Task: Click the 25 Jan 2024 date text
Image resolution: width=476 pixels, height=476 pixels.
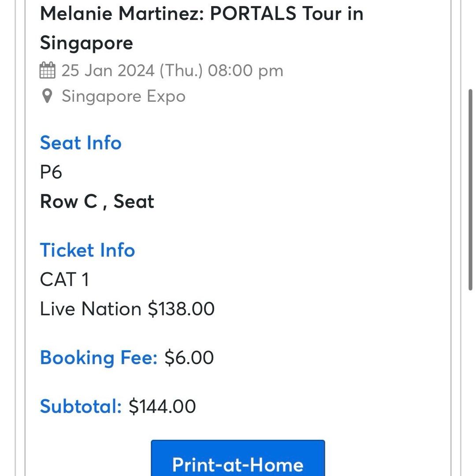Action: (x=108, y=71)
